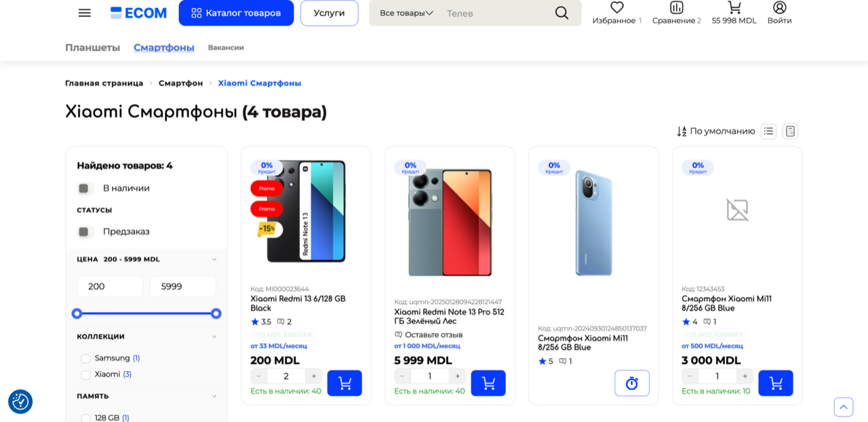The image size is (868, 422).
Task: Enable the Предзаказ status checkbox
Action: (x=84, y=232)
